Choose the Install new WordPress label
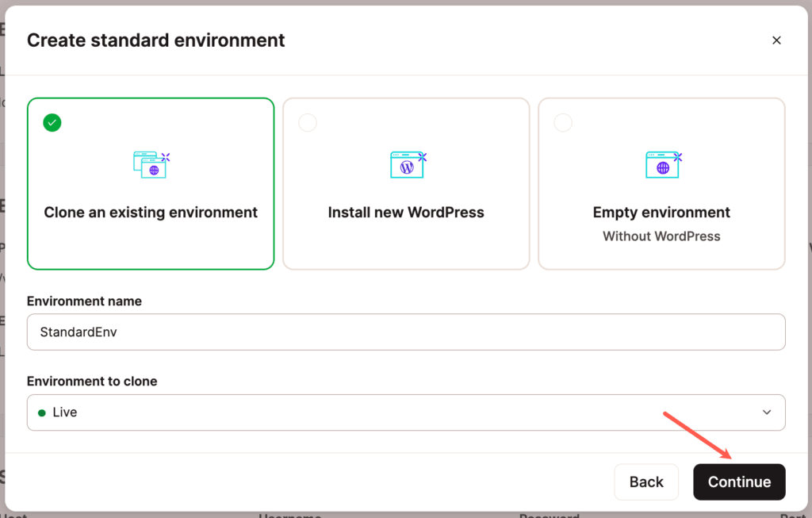 tap(406, 213)
